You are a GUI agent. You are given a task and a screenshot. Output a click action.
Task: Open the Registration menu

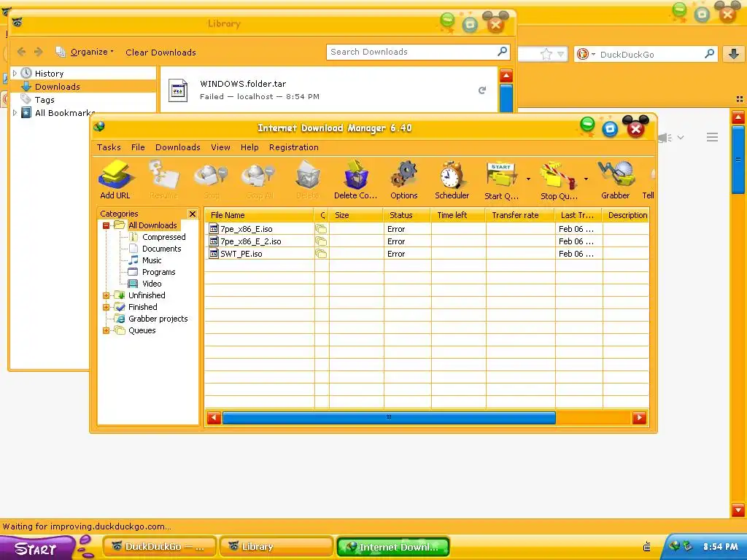coord(293,147)
